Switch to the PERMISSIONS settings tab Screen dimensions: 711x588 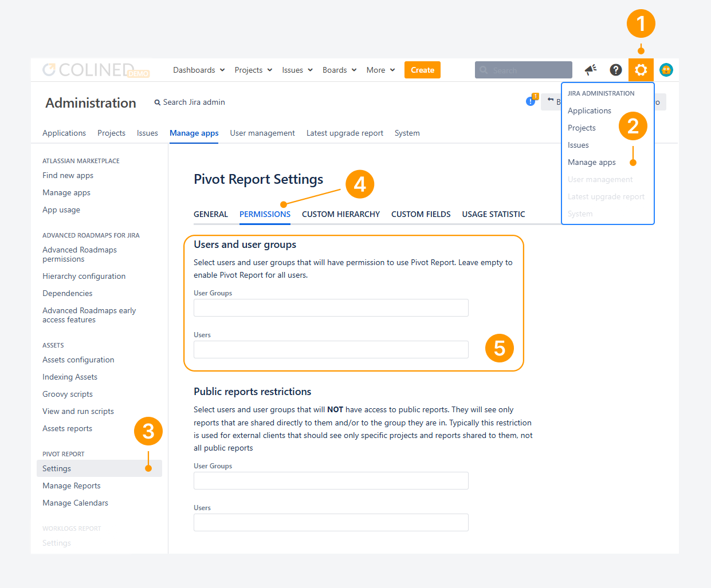click(x=265, y=214)
